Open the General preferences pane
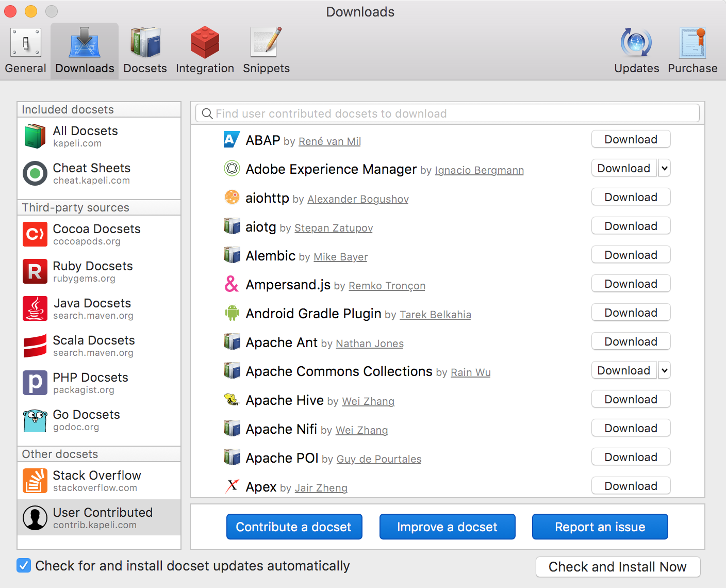The width and height of the screenshot is (726, 588). coord(25,49)
